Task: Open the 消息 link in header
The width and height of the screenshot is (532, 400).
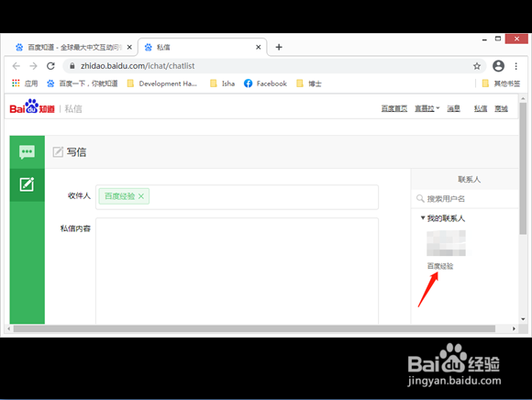Action: 454,108
